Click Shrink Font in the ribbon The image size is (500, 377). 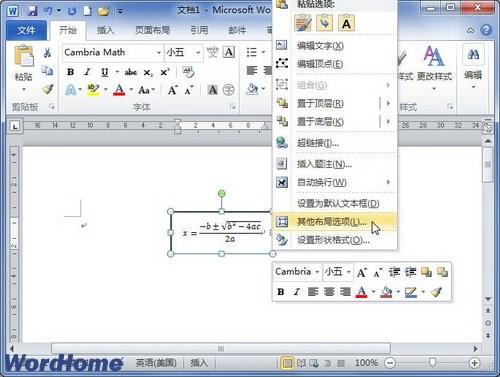click(x=189, y=90)
